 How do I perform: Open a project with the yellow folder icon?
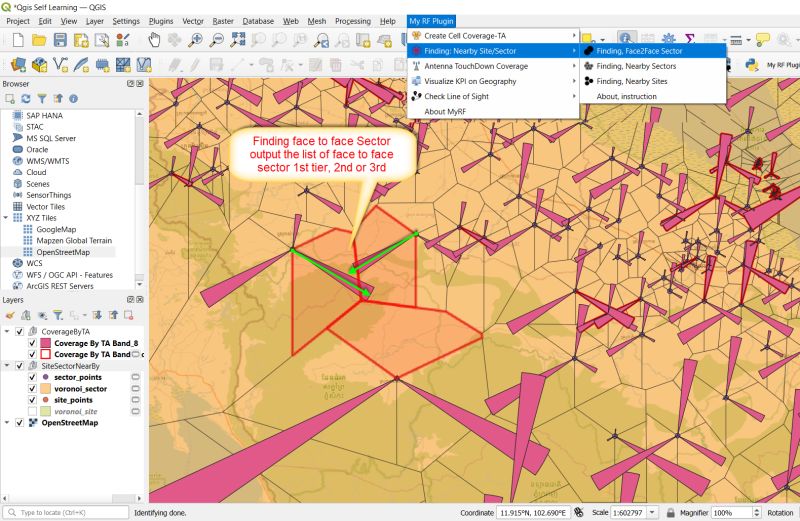click(x=39, y=40)
